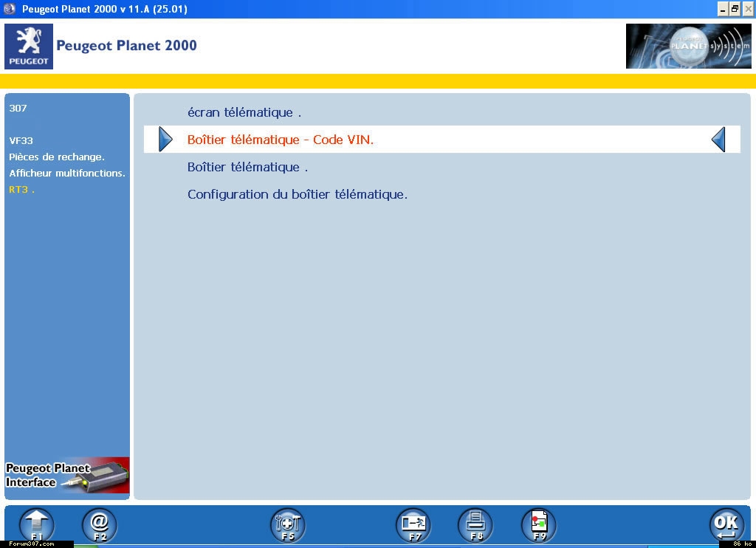756x548 pixels.
Task: Restore down the application window
Action: pos(735,9)
